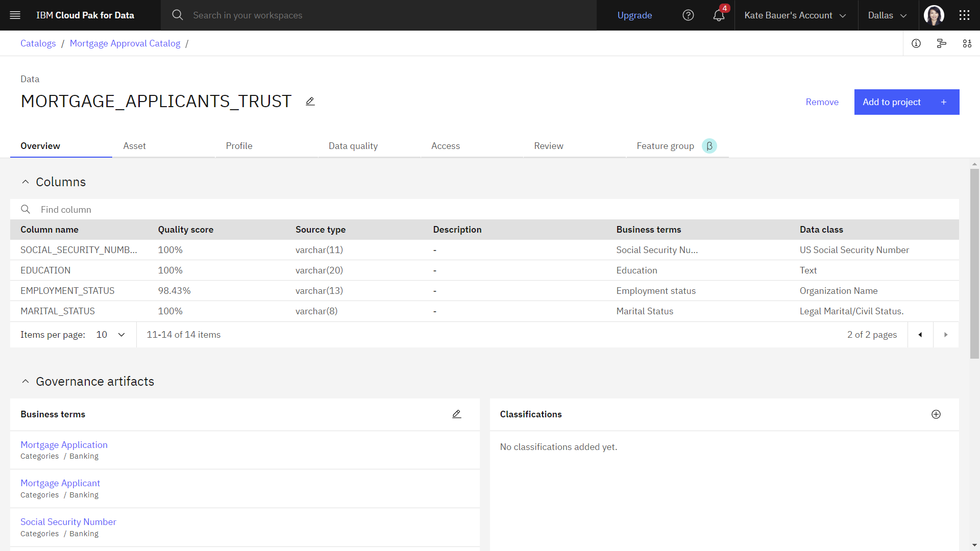Open the lineage/relationships icon

(942, 43)
